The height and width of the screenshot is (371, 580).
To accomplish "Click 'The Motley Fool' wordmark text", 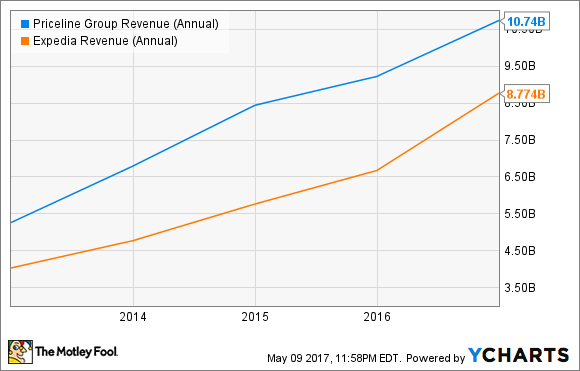I will tap(77, 352).
